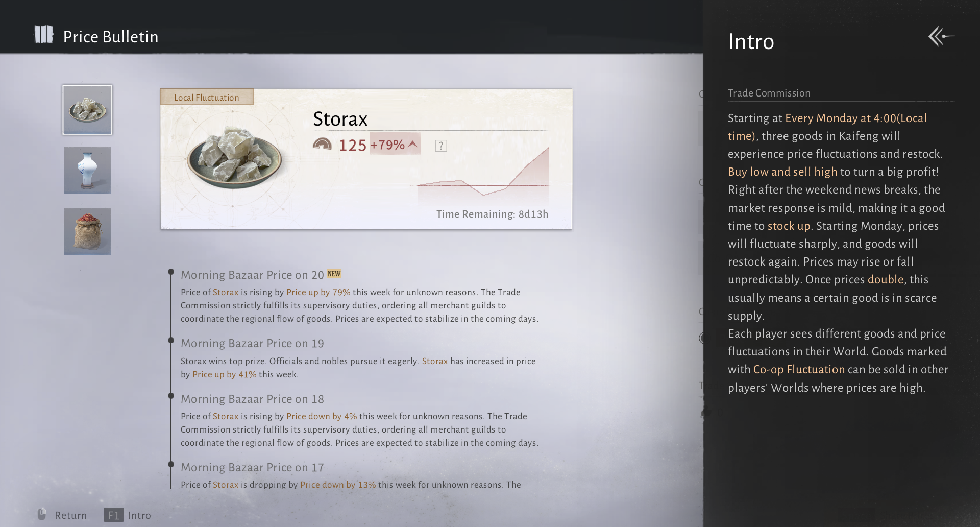The width and height of the screenshot is (980, 527).
Task: Click the currency icon next to 125
Action: (322, 145)
